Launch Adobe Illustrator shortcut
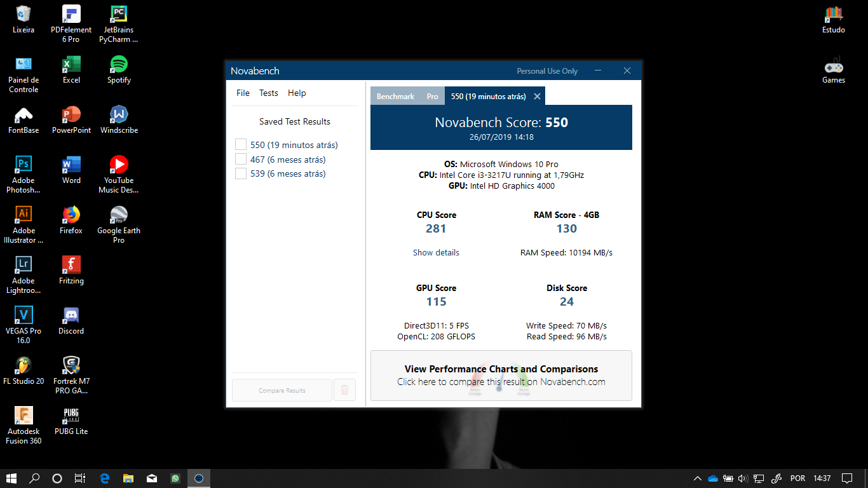This screenshot has width=868, height=488. 24,224
